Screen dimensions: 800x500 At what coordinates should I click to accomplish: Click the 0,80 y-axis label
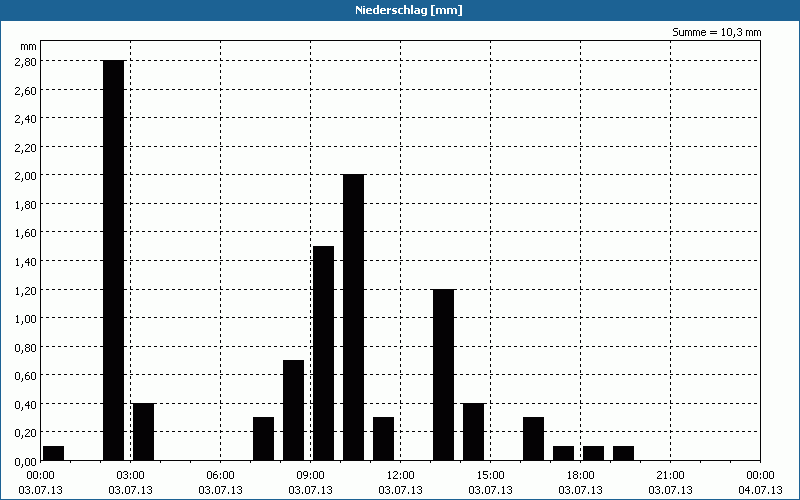tap(26, 347)
